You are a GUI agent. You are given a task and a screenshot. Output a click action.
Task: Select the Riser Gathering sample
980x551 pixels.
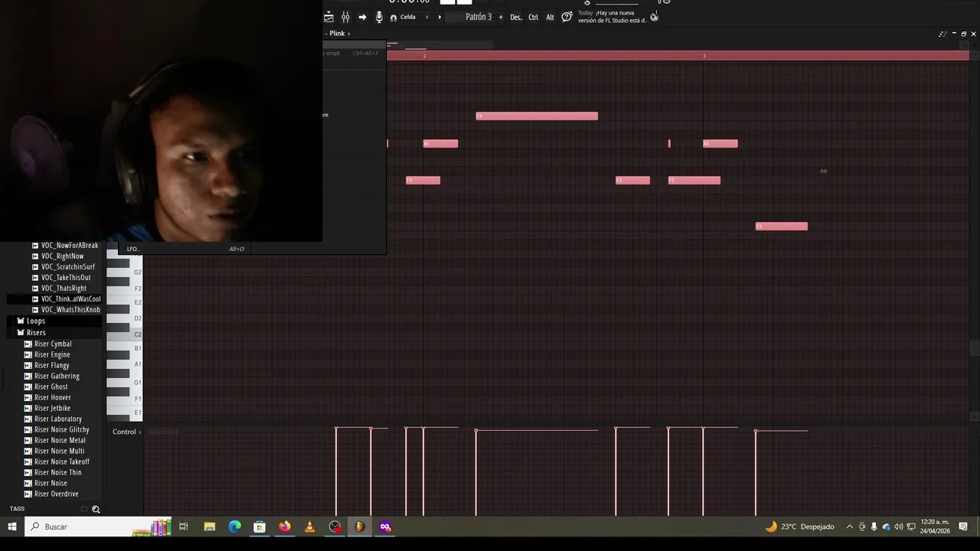pos(52,377)
